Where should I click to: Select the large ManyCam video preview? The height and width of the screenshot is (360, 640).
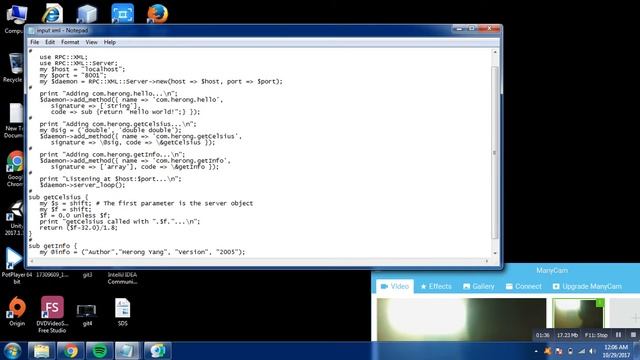click(x=461, y=319)
